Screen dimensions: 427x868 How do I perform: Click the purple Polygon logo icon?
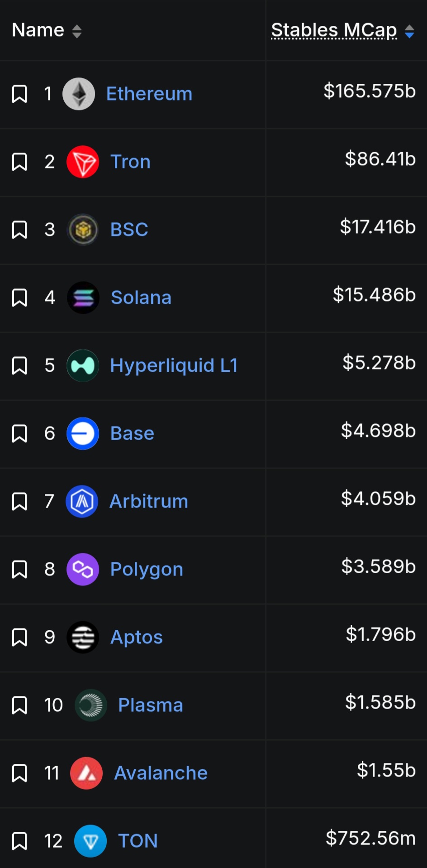click(83, 569)
